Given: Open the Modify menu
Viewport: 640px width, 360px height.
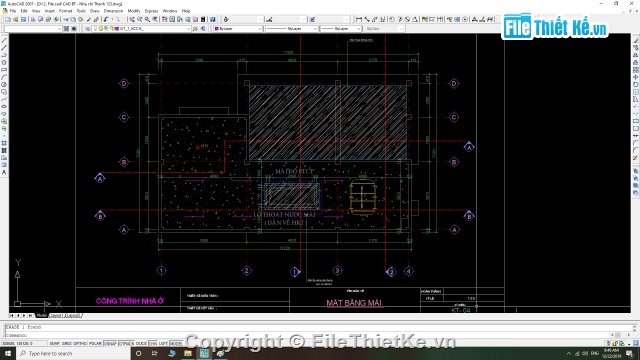Looking at the screenshot, I should pyautogui.click(x=133, y=11).
